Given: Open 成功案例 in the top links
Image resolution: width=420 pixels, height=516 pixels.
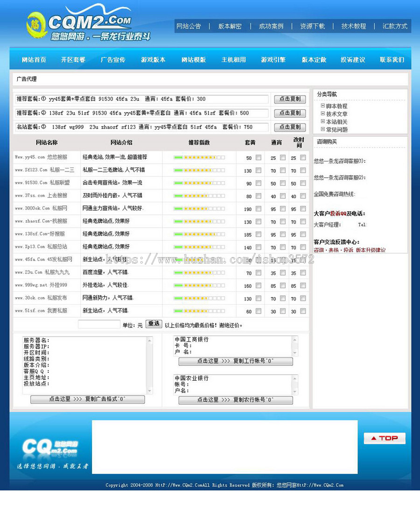Looking at the screenshot, I should (271, 26).
